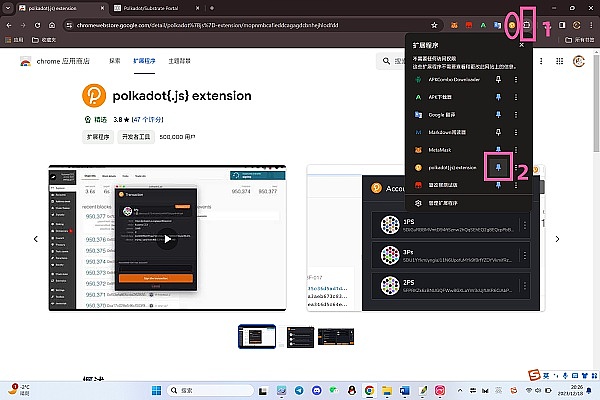
Task: Show previous carousel screenshot
Action: pyautogui.click(x=36, y=239)
